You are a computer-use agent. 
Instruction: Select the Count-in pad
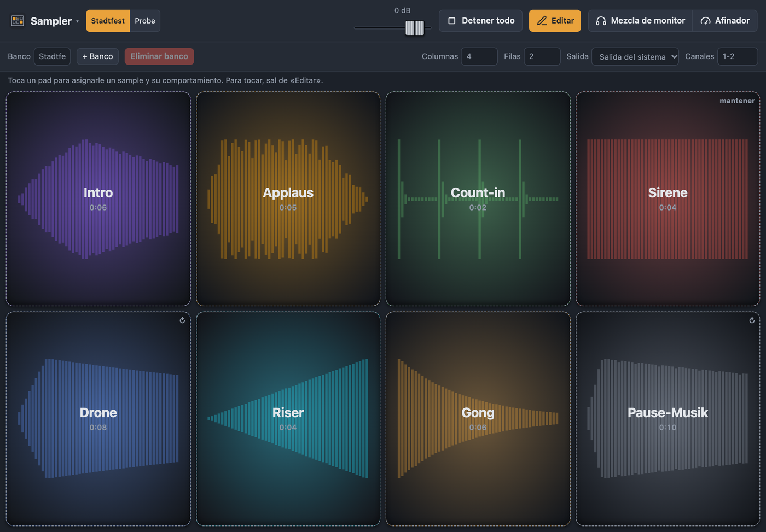(x=478, y=199)
